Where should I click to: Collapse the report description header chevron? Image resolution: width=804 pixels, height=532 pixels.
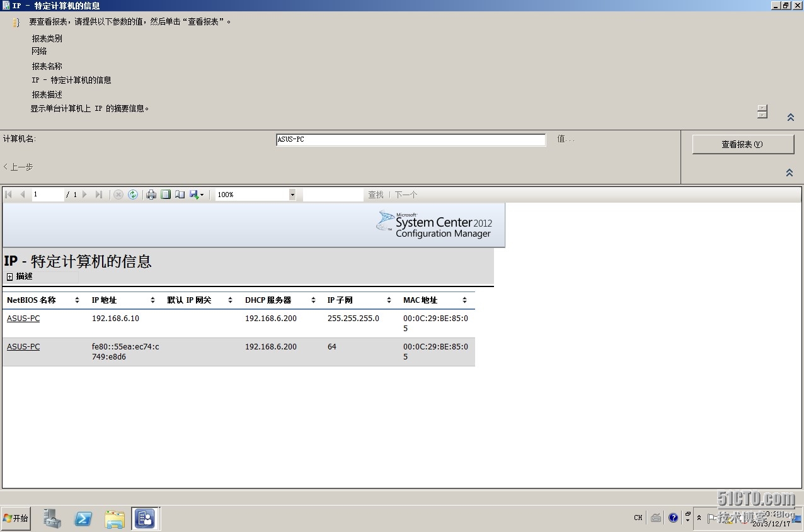tap(790, 117)
